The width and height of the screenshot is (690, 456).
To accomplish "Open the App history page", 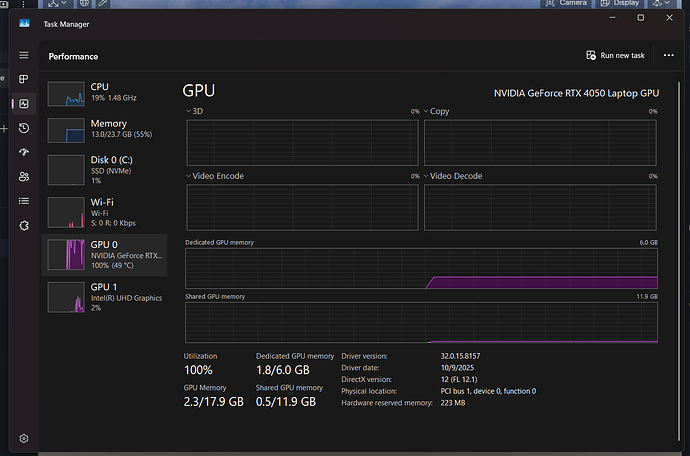I will [24, 128].
